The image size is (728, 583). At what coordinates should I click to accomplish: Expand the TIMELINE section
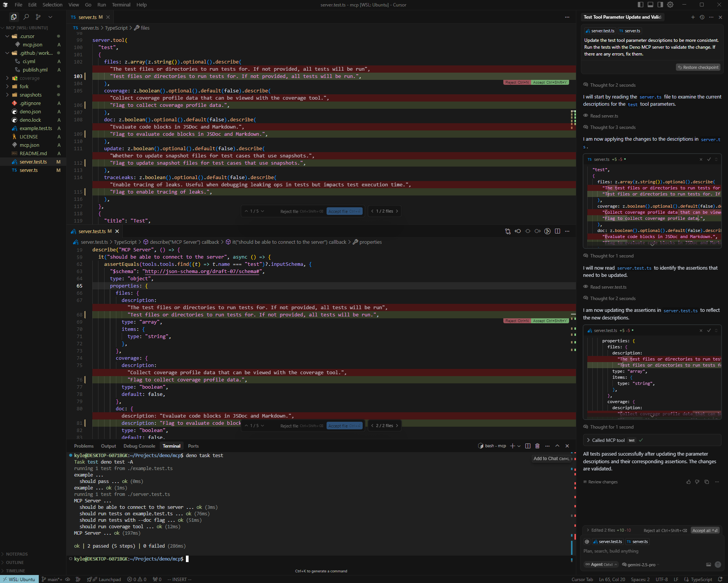16,571
